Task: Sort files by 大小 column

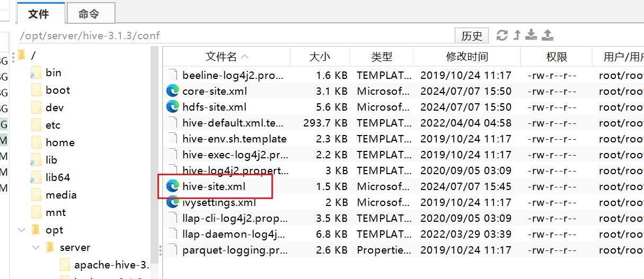Action: (x=320, y=57)
